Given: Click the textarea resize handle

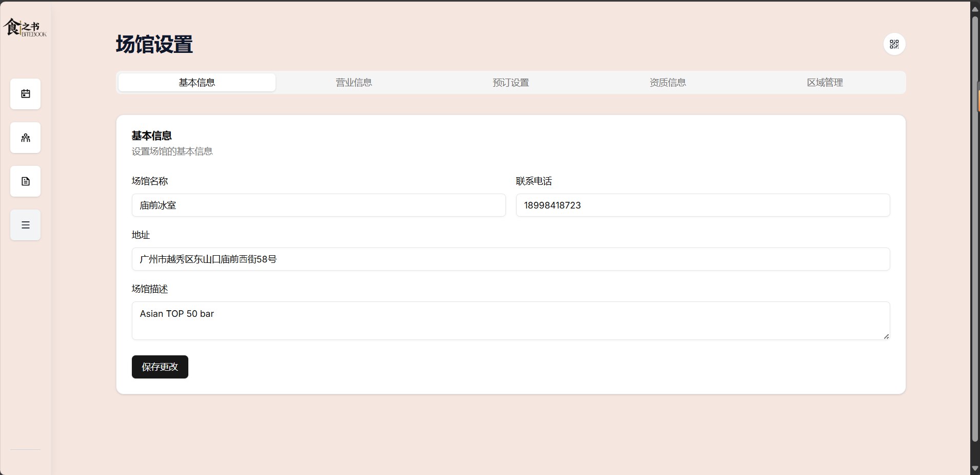Looking at the screenshot, I should coord(886,337).
